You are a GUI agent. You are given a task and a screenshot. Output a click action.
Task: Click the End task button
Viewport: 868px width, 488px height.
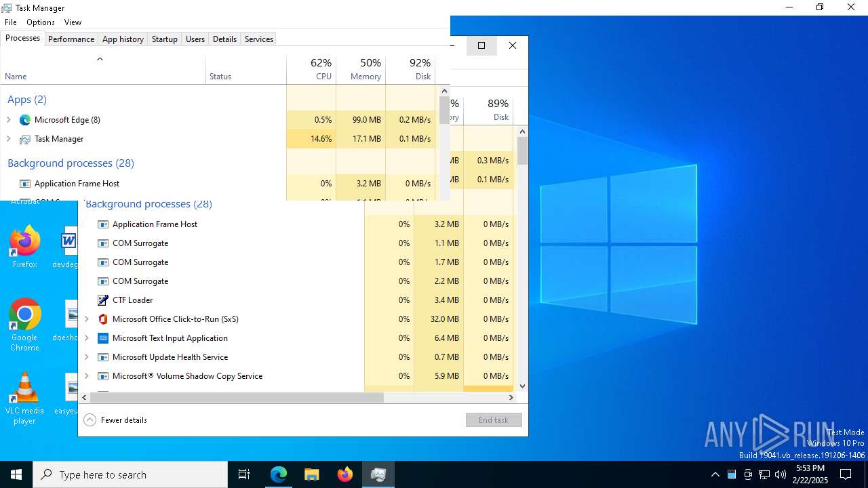[x=494, y=420]
